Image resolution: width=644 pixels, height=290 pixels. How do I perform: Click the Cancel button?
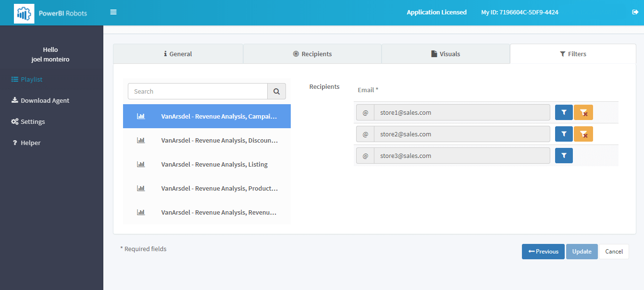tap(614, 251)
